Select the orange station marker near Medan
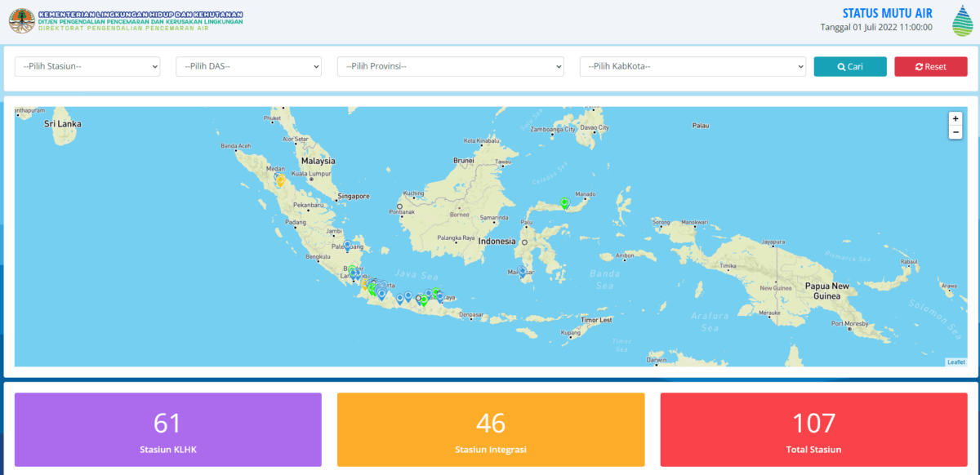The width and height of the screenshot is (980, 475). (280, 180)
